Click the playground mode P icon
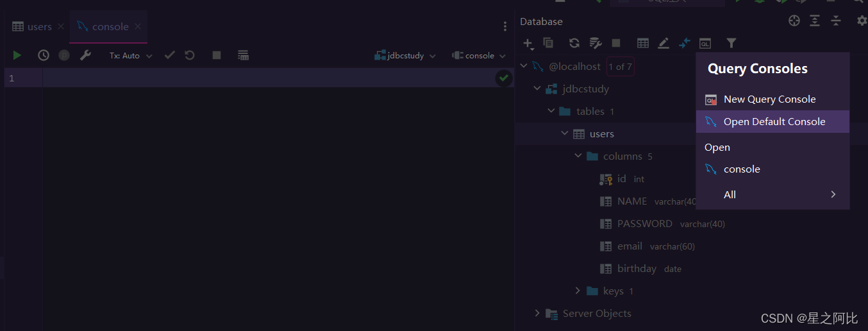 (x=64, y=55)
